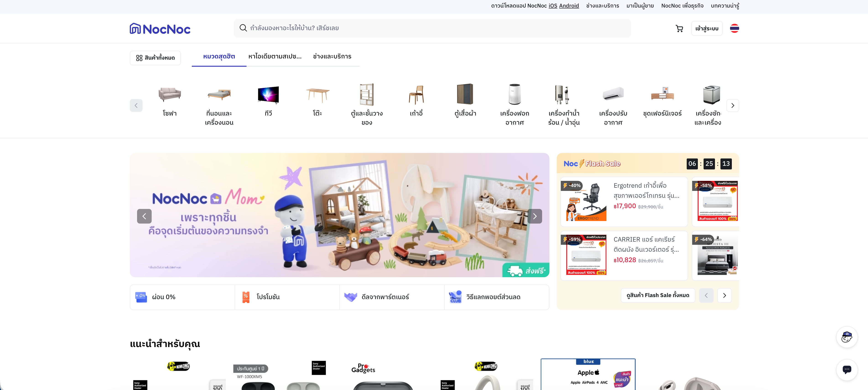Open the ผ่อน 0% installment shortcut
The image size is (868, 390).
pyautogui.click(x=182, y=297)
